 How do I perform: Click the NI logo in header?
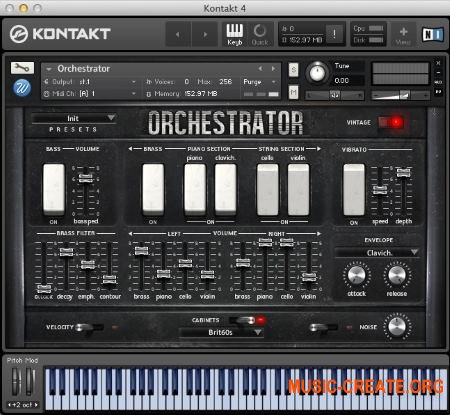pyautogui.click(x=433, y=34)
